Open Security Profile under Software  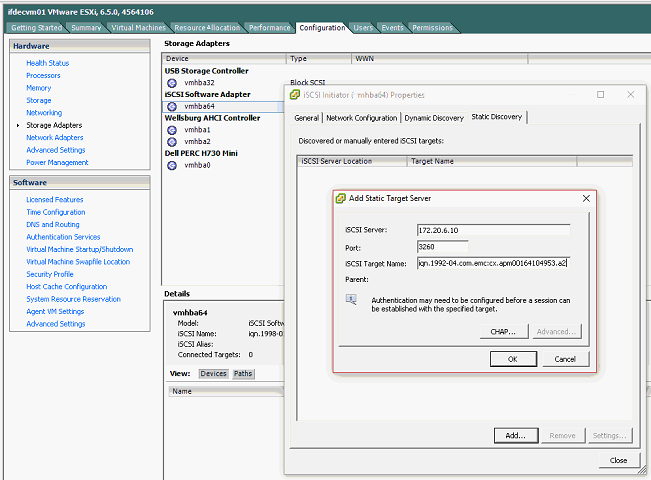pos(50,274)
